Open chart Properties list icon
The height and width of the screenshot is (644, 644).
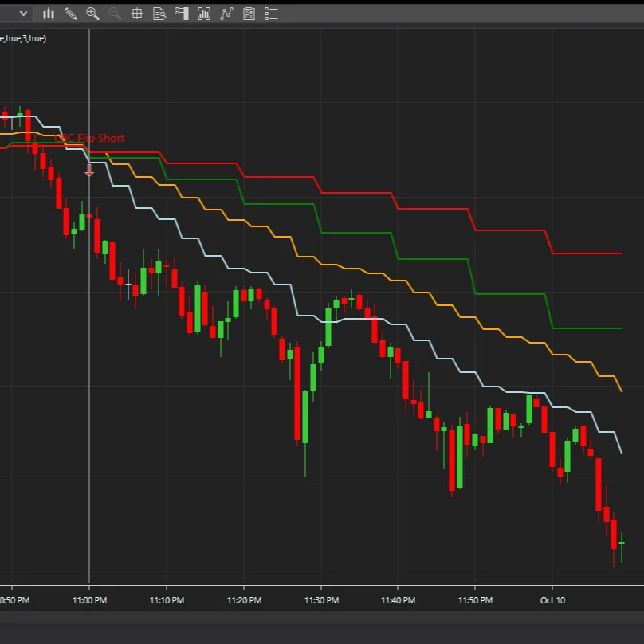point(271,14)
